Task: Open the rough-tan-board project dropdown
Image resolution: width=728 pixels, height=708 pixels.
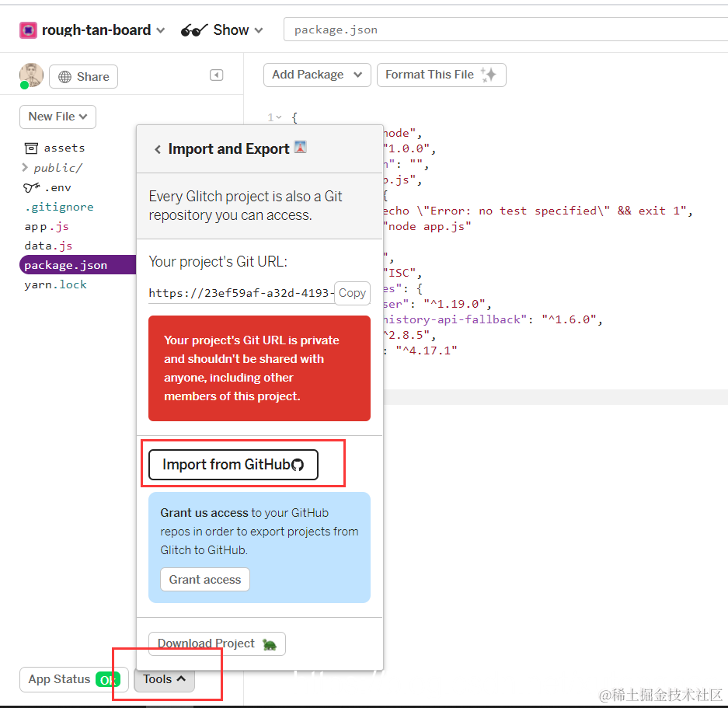Action: pyautogui.click(x=103, y=30)
